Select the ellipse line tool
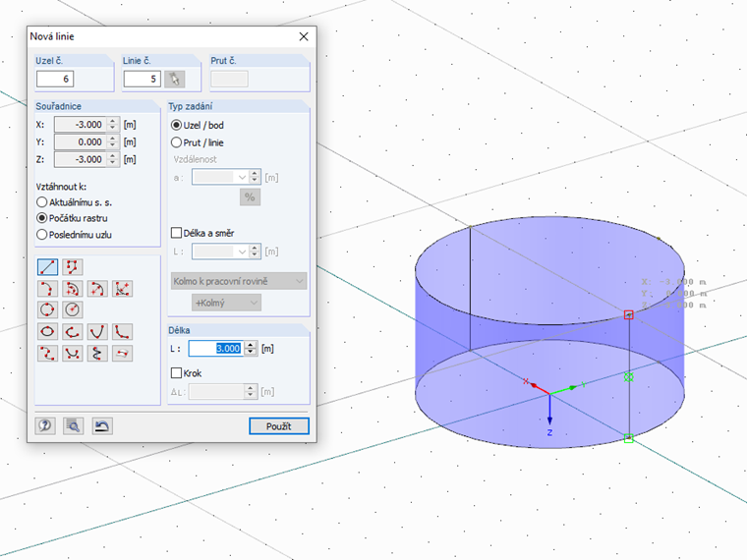Screen dimensions: 747x560 [47, 331]
